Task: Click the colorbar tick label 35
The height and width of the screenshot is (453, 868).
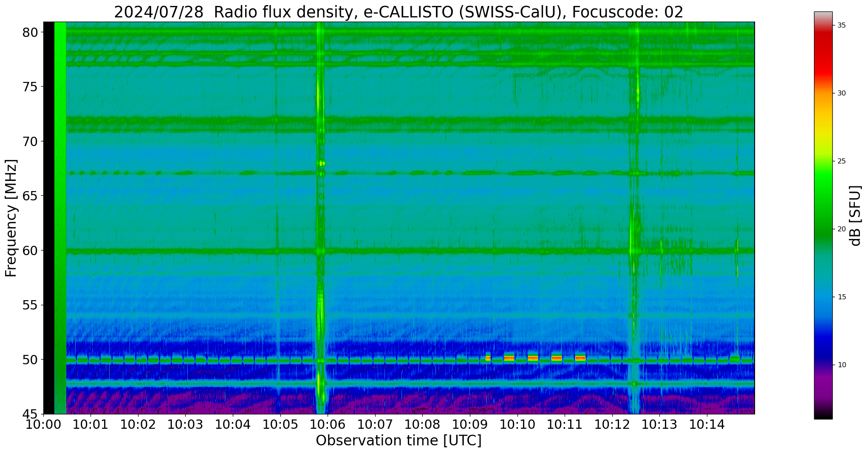Action: click(x=842, y=25)
